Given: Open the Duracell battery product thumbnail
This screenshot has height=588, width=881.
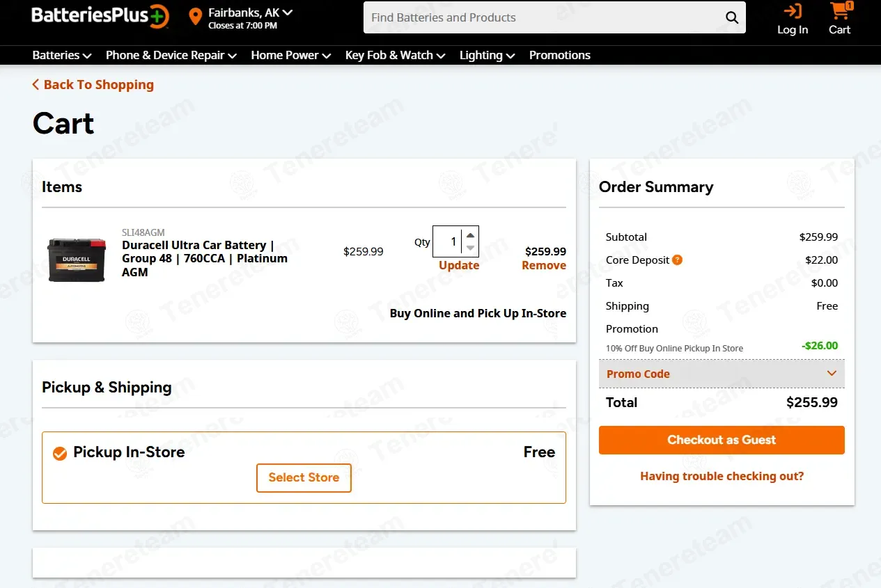Looking at the screenshot, I should coord(77,259).
